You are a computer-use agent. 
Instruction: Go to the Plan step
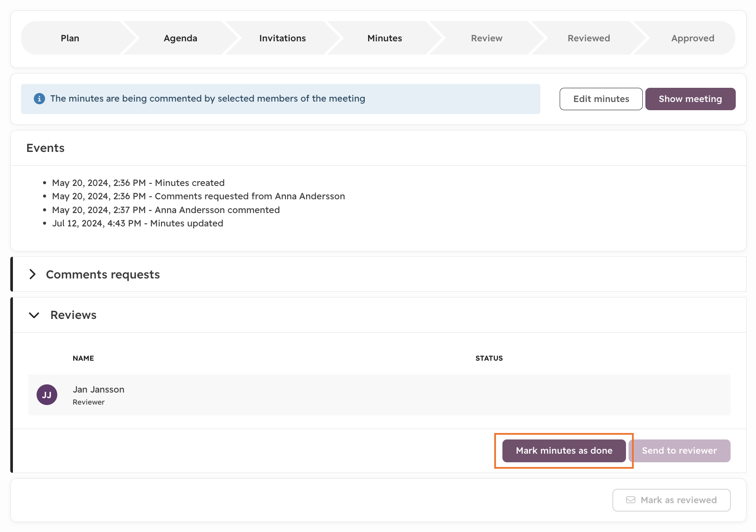pos(70,38)
